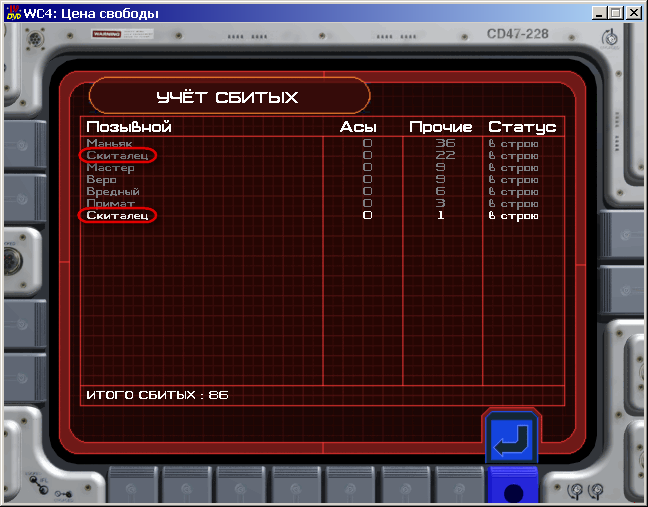This screenshot has height=507, width=648.
Task: Click the value 3 in Примат's row
Action: click(441, 203)
